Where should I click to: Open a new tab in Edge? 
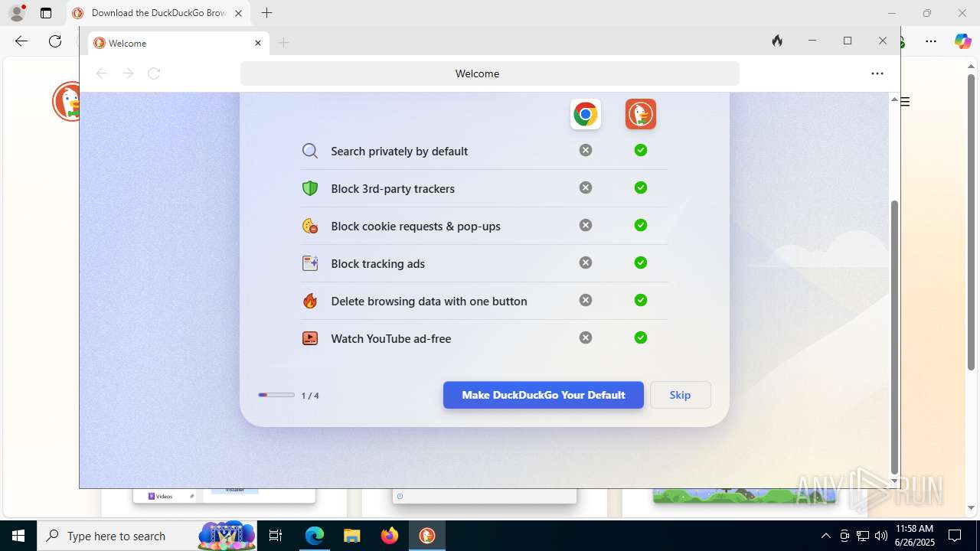point(266,13)
